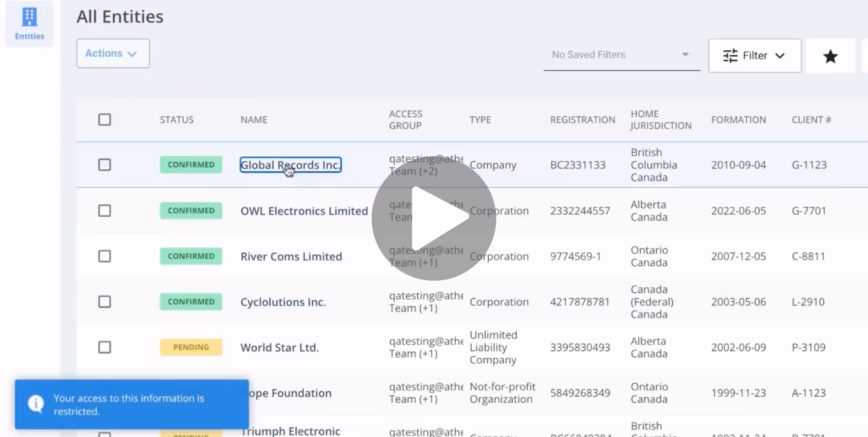This screenshot has width=868, height=437.
Task: Open the River Coms Limited entity
Action: pyautogui.click(x=291, y=257)
